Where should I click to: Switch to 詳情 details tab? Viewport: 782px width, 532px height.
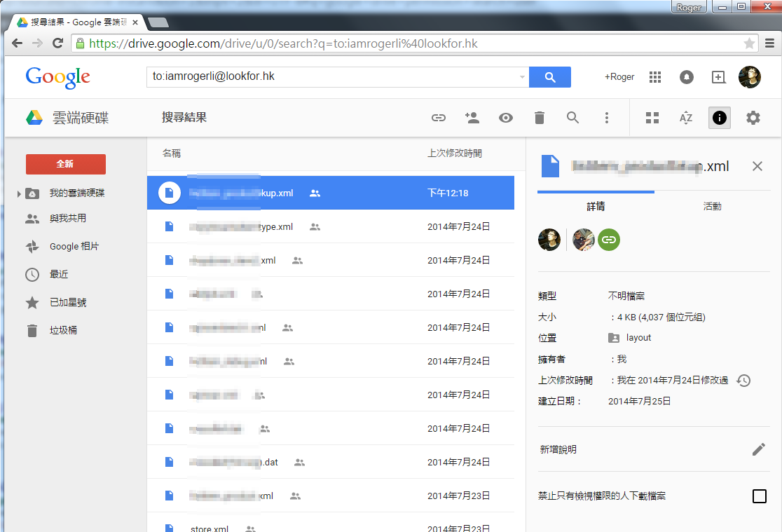click(596, 206)
